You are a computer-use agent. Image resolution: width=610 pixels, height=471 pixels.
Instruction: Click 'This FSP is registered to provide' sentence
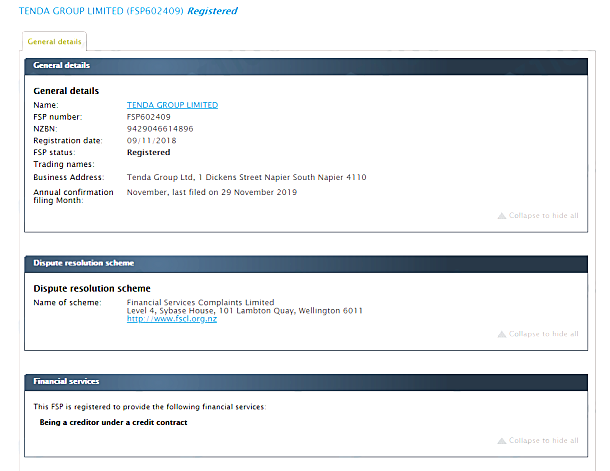tap(150, 407)
